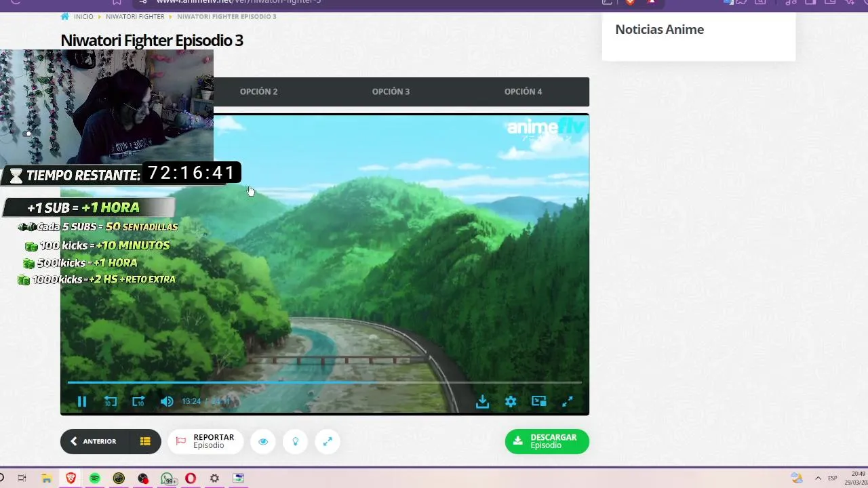The image size is (868, 488).
Task: Click the Niwatori Fighter Episodio 3 title
Action: pyautogui.click(x=152, y=40)
